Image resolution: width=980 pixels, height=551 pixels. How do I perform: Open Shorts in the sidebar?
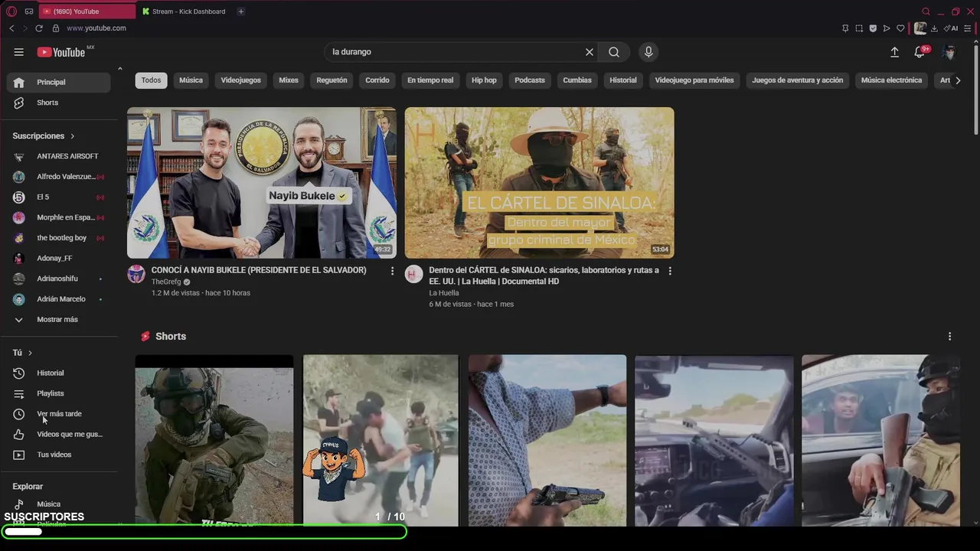tap(59, 103)
